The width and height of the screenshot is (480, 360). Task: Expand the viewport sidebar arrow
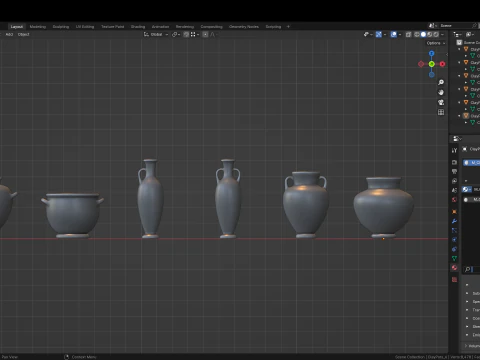pos(447,54)
